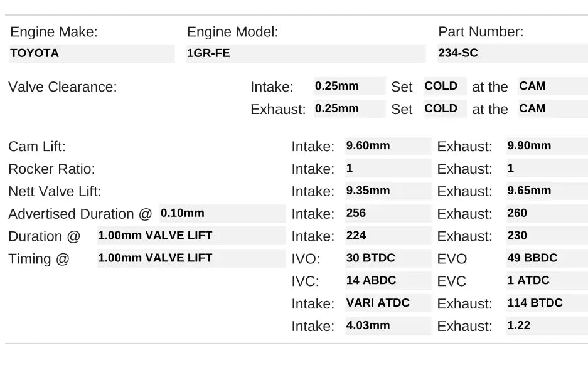Focus the Nett Valve Lift Exhaust 9.65mm field
The image size is (588, 368).
[x=547, y=191]
